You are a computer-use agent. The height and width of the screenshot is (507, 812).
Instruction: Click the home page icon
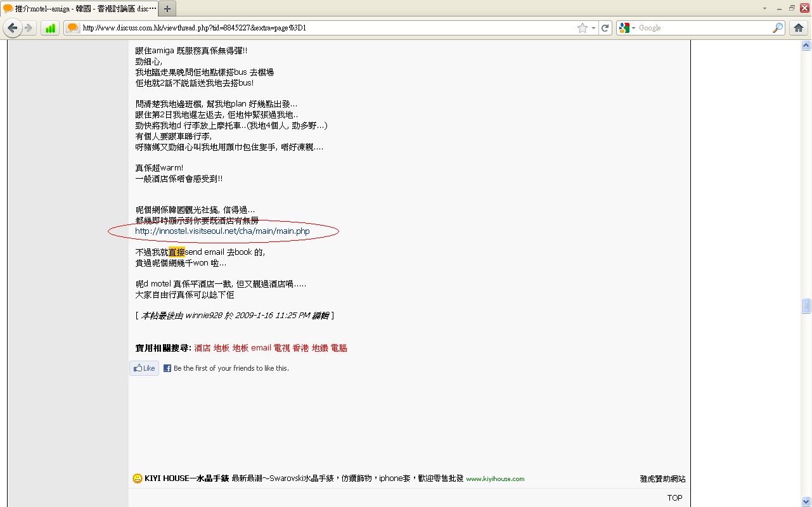coord(798,27)
